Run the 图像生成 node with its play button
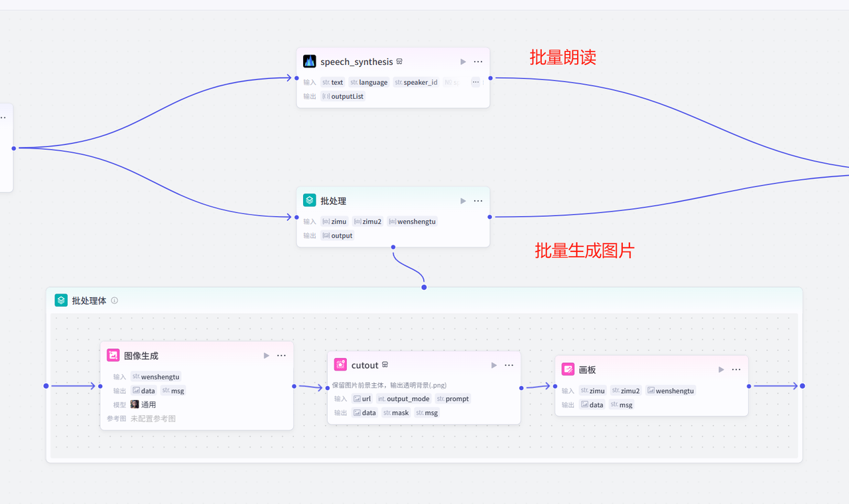 coord(267,355)
